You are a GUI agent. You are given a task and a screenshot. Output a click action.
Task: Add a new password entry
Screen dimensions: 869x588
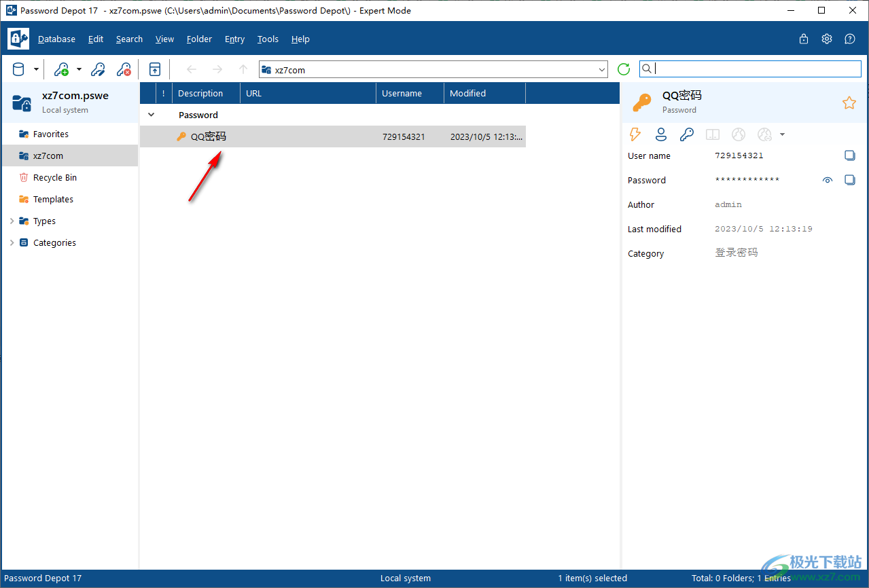61,69
